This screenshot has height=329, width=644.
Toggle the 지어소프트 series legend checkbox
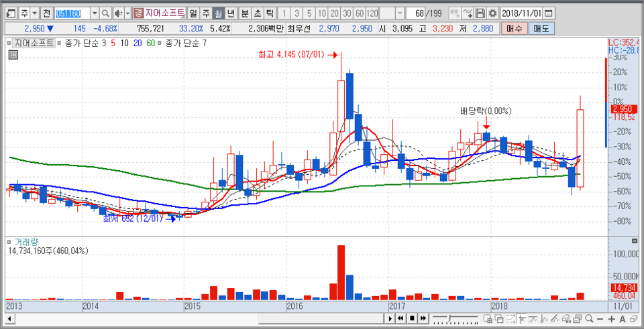[9, 43]
